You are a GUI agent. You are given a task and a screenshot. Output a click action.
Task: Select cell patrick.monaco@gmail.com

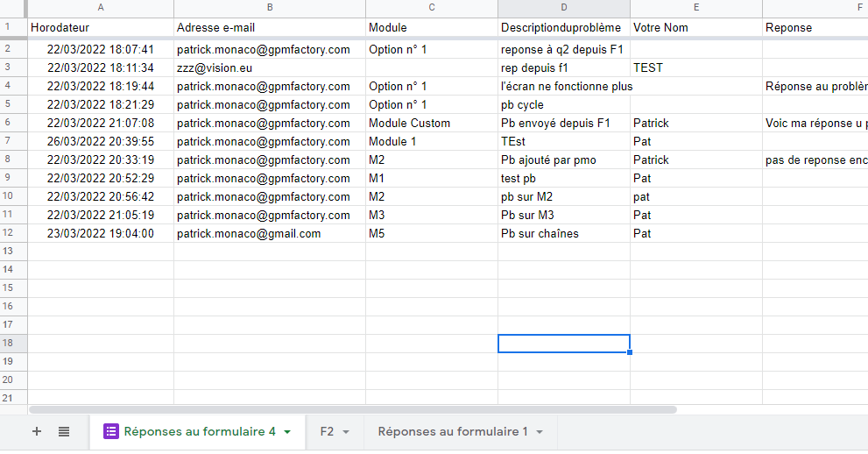point(270,233)
